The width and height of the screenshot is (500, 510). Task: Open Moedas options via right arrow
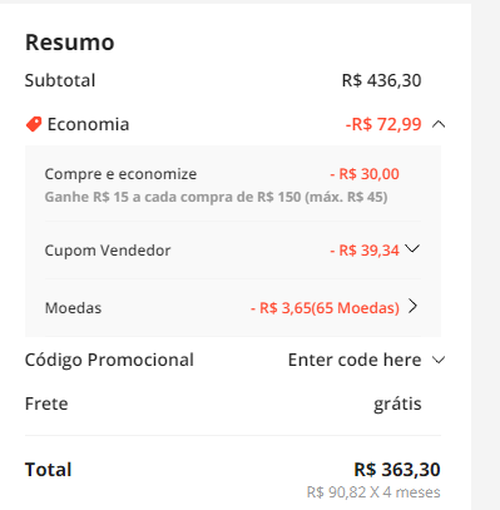click(x=413, y=306)
